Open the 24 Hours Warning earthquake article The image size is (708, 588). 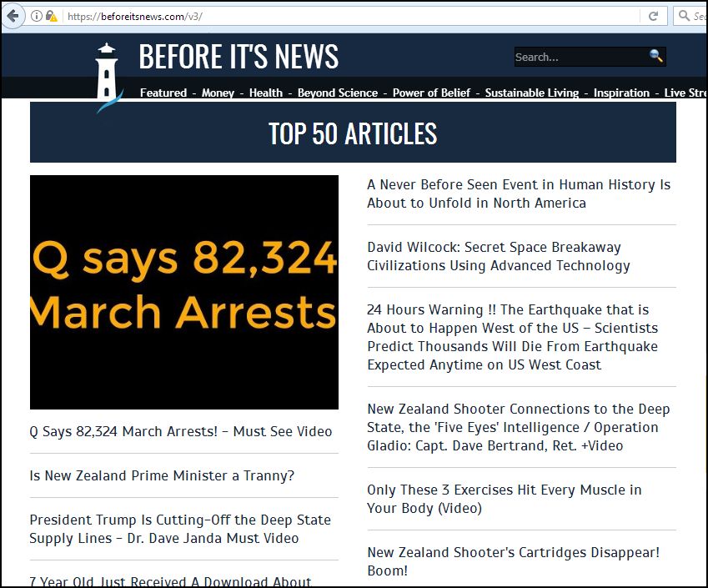coord(512,337)
